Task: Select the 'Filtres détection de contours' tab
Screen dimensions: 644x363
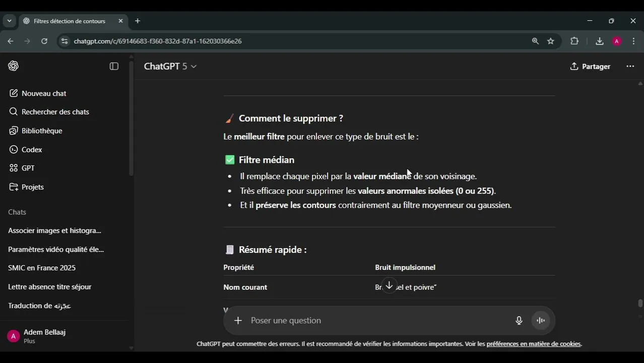Action: [x=70, y=21]
